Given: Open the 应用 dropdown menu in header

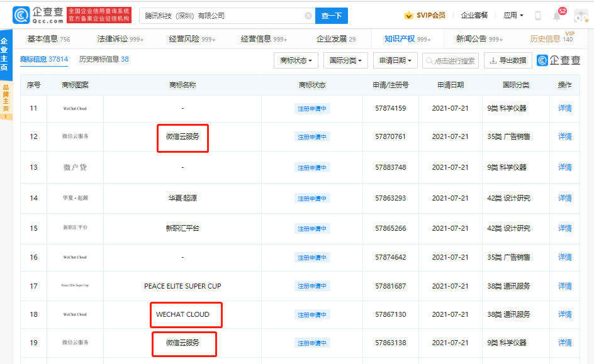Looking at the screenshot, I should coord(513,16).
